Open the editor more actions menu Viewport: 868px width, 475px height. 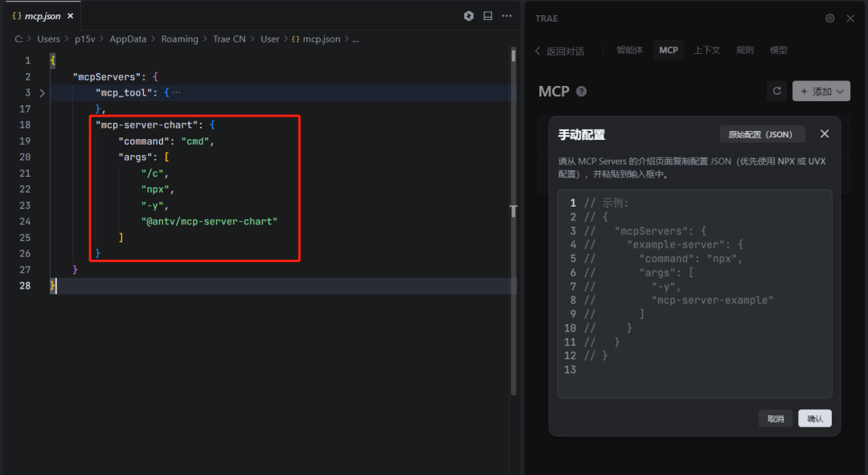tap(506, 16)
